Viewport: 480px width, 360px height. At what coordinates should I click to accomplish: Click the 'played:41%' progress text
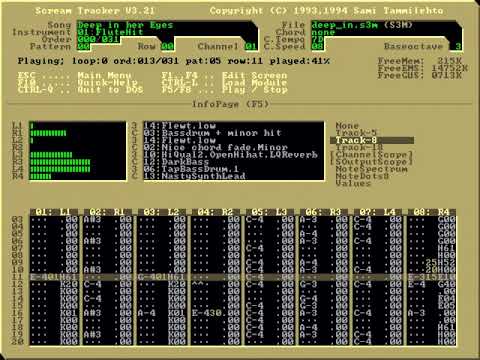[300, 61]
